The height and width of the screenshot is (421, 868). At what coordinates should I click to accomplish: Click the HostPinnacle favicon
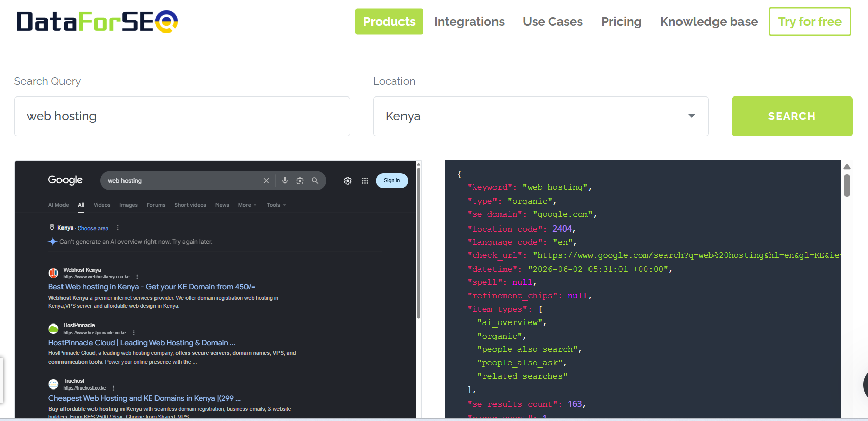point(53,329)
